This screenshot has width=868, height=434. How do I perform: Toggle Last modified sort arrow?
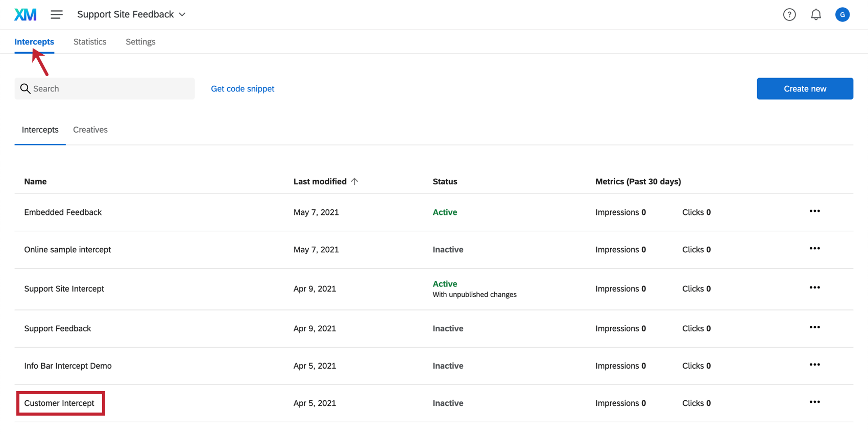(354, 182)
